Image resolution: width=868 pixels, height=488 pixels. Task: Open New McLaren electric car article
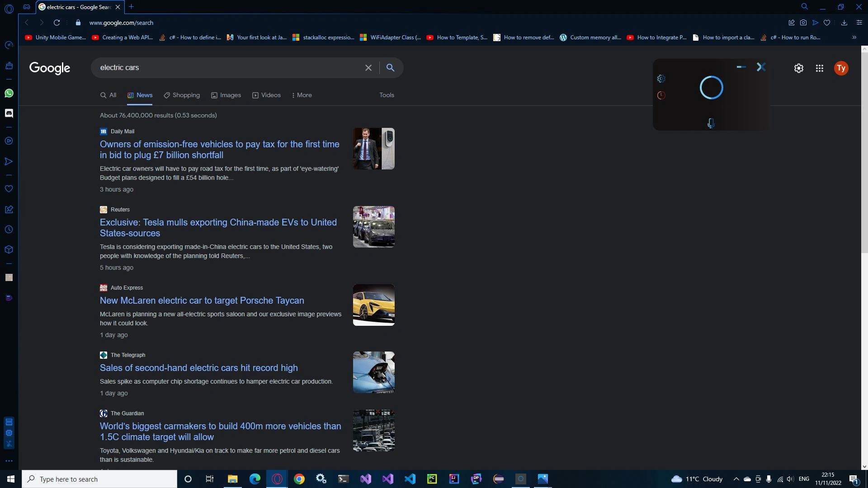[x=202, y=300]
